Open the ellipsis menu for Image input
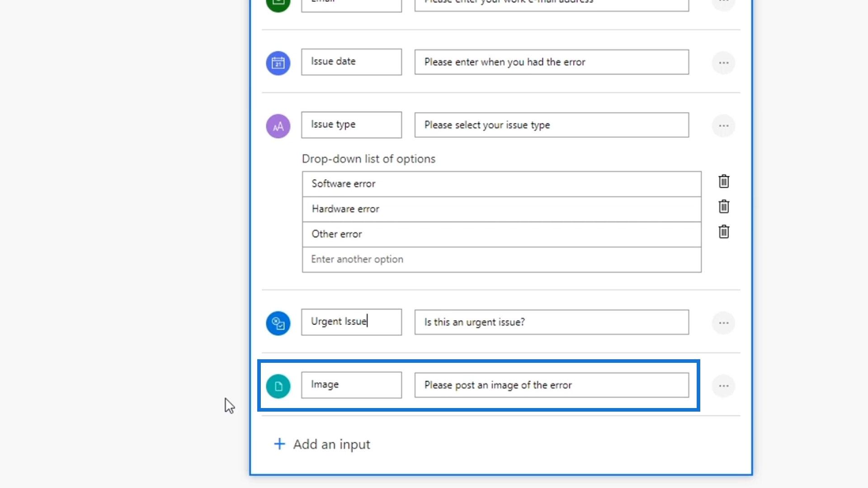This screenshot has height=488, width=868. [723, 386]
